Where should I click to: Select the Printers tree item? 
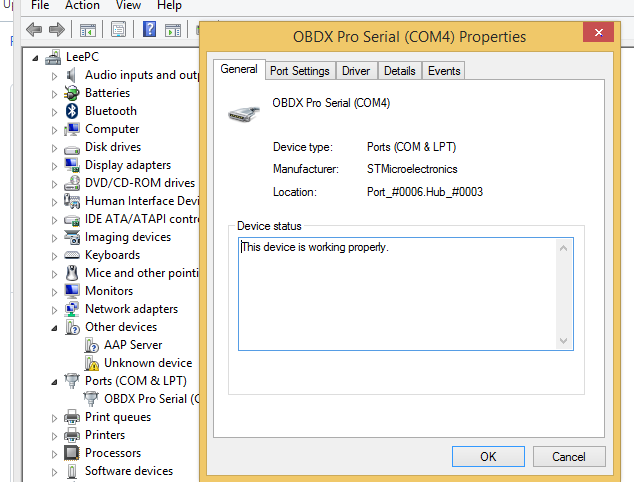pyautogui.click(x=105, y=435)
